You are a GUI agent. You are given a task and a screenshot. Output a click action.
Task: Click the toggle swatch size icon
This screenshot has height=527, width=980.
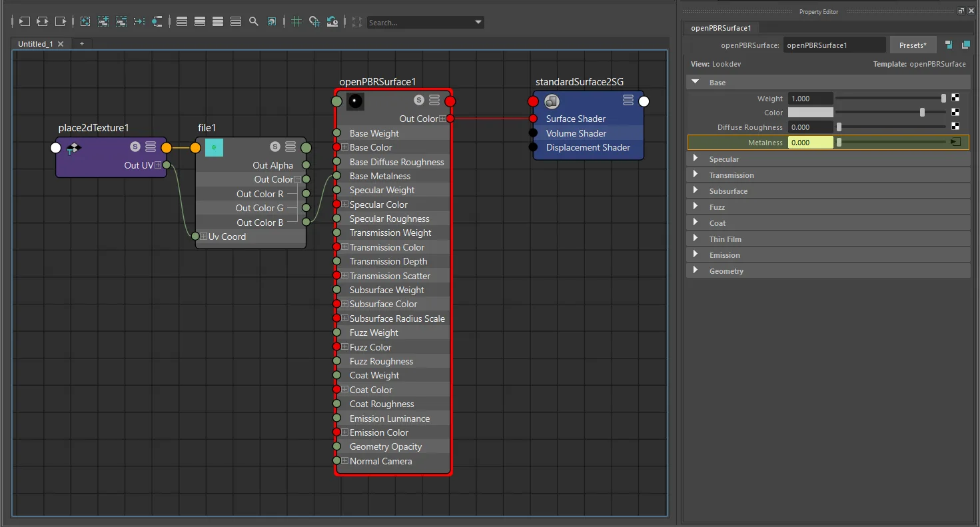pos(272,22)
